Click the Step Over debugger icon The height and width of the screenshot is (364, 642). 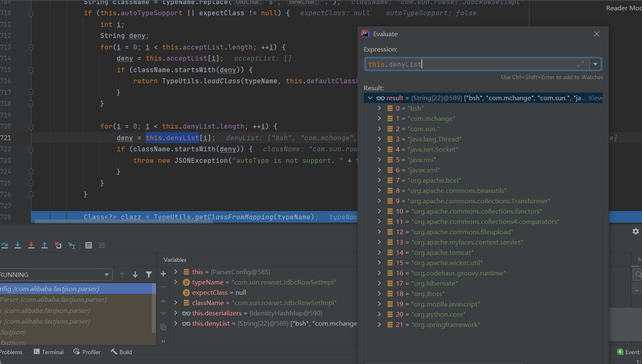point(5,245)
